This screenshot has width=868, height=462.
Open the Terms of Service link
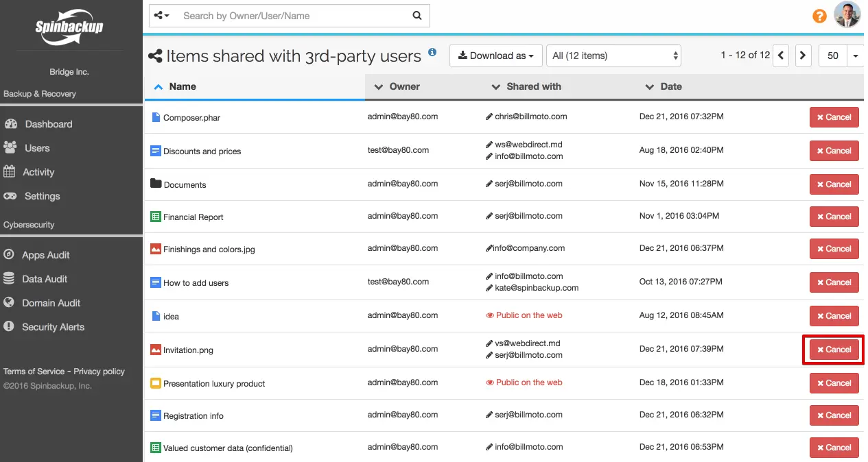(34, 372)
